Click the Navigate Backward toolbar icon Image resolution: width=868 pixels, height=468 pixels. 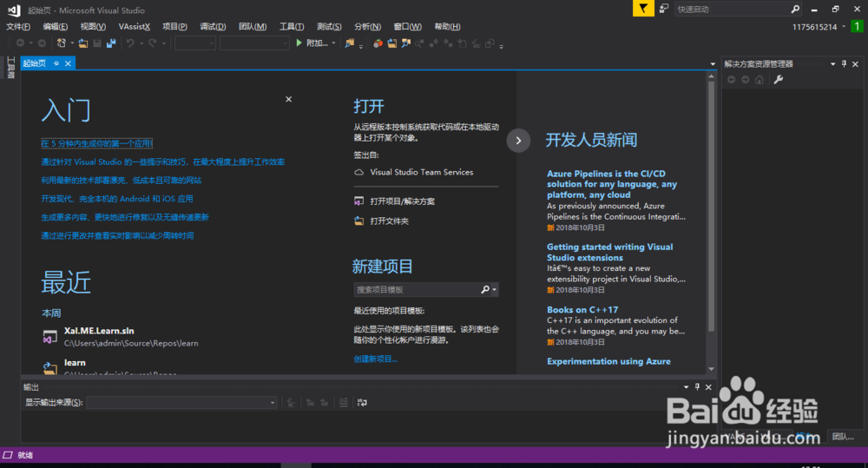[x=21, y=43]
